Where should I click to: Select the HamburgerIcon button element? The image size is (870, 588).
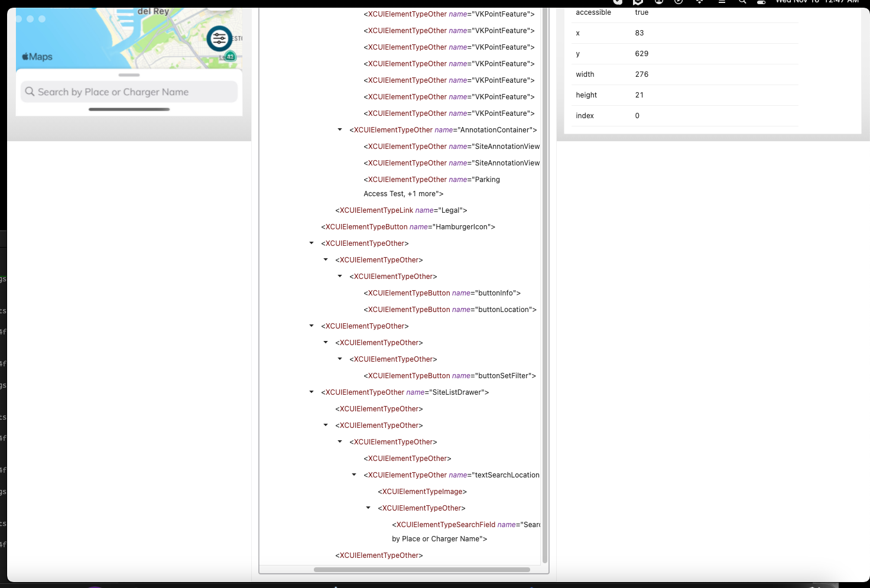coord(408,226)
